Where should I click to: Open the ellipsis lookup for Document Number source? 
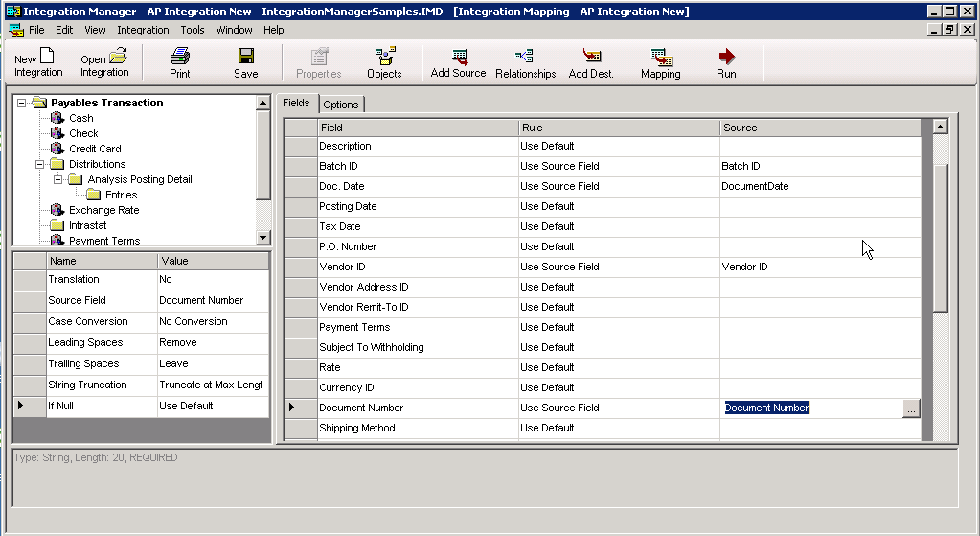pyautogui.click(x=911, y=408)
